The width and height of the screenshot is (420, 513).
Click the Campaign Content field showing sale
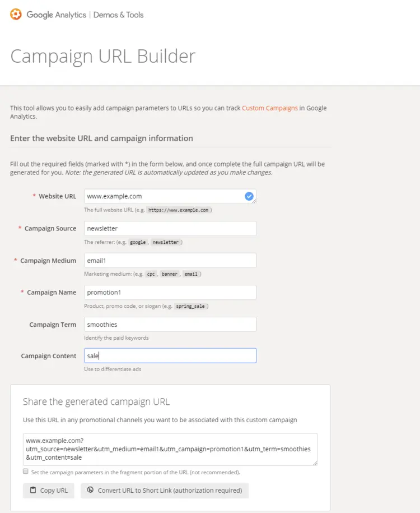point(168,355)
